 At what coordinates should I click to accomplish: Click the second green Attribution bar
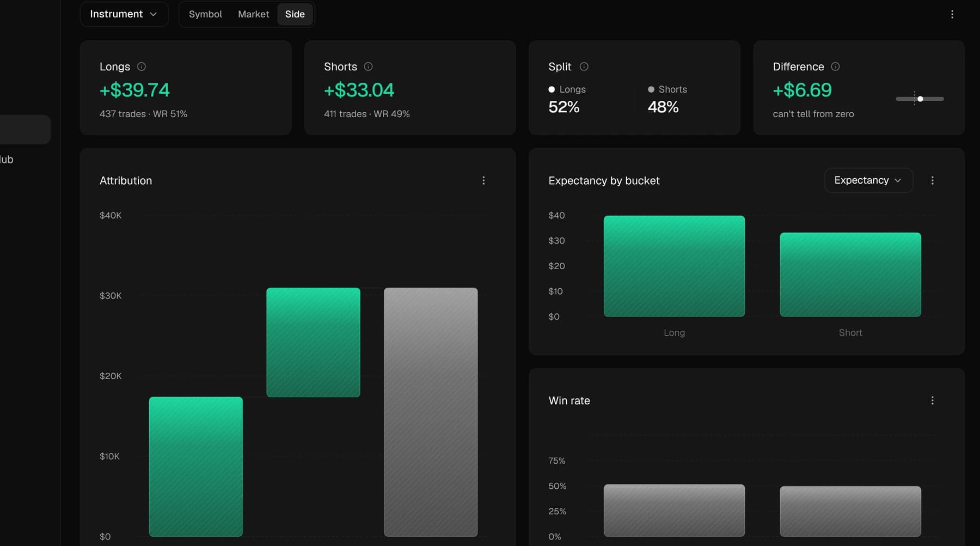click(x=313, y=342)
